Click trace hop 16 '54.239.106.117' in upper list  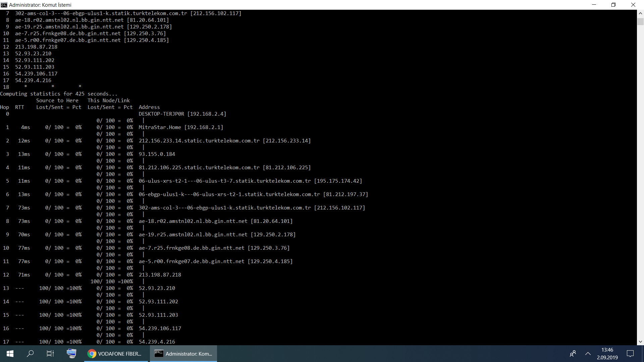click(36, 74)
